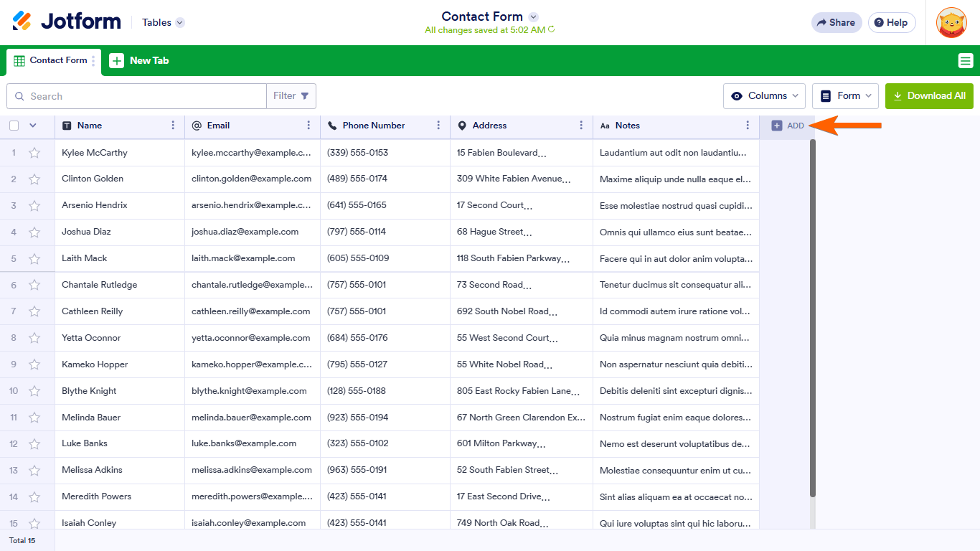The image size is (980, 551).
Task: Star the Cathleen Reilly row
Action: 34,312
